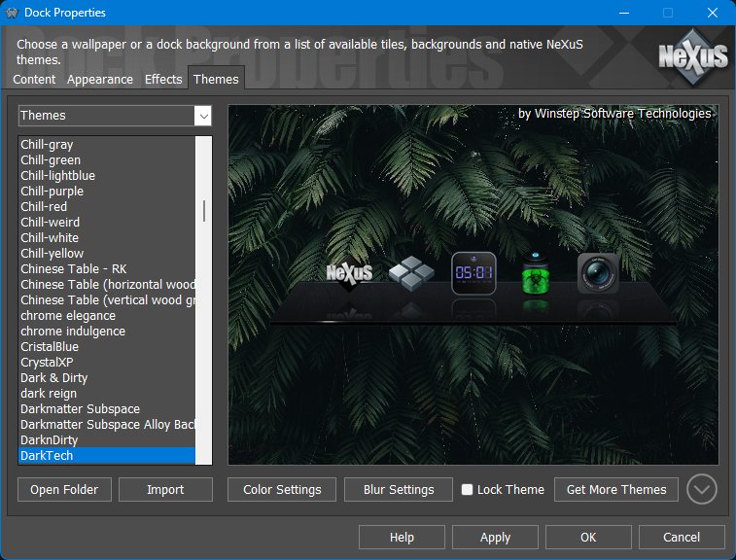This screenshot has height=560, width=736.
Task: Enable the Lock Theme checkbox
Action: tap(467, 490)
